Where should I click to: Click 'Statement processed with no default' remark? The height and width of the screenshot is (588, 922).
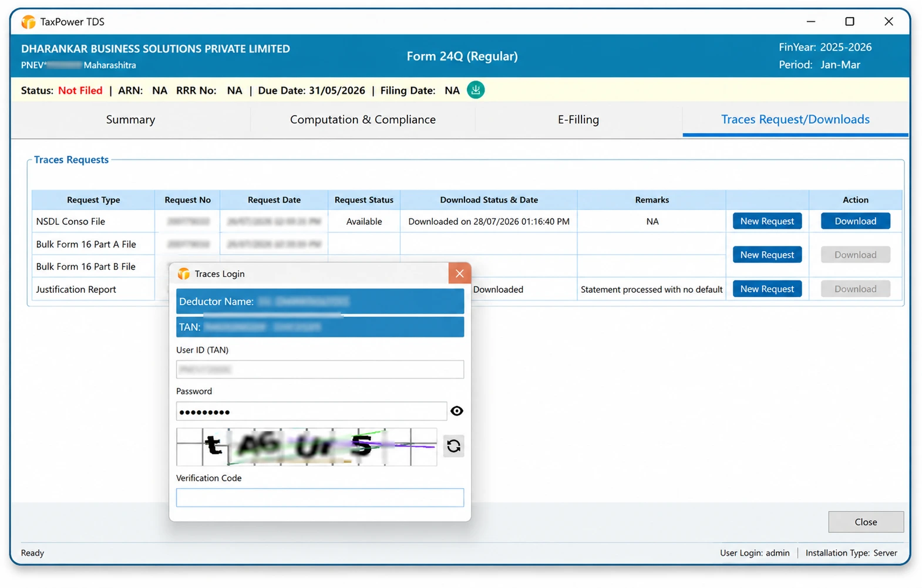click(x=652, y=289)
